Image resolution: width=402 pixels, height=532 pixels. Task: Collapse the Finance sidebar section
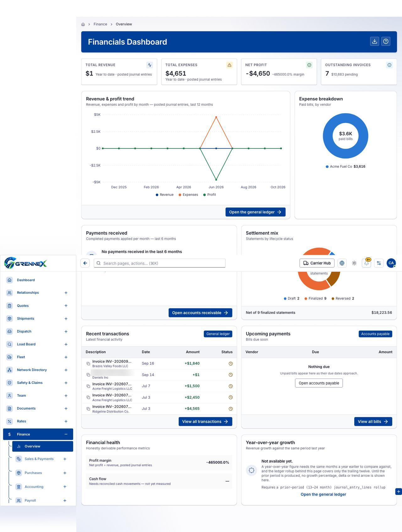click(66, 434)
